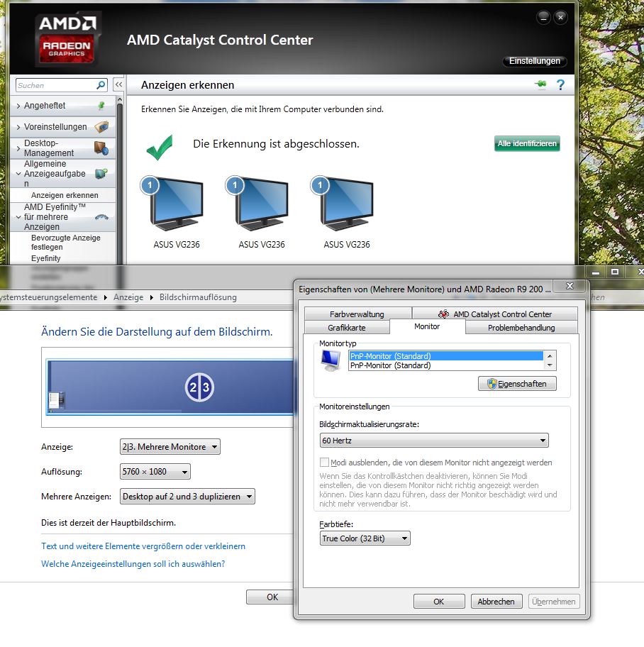Image resolution: width=644 pixels, height=647 pixels.
Task: Click the small display icon in the preview pane
Action: [x=57, y=400]
